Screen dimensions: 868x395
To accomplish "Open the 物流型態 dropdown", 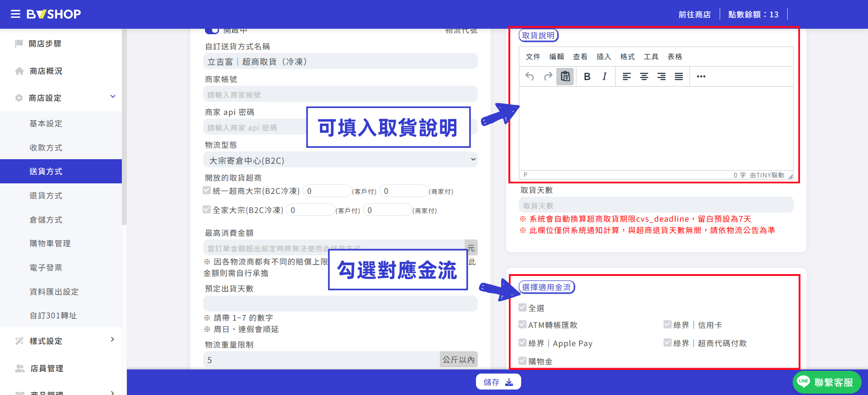I will [340, 160].
